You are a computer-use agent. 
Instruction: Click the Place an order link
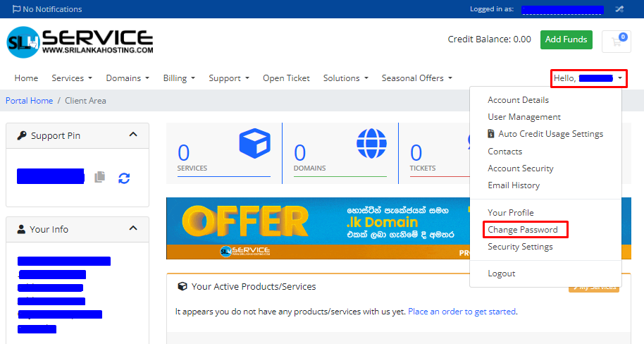[x=462, y=312]
